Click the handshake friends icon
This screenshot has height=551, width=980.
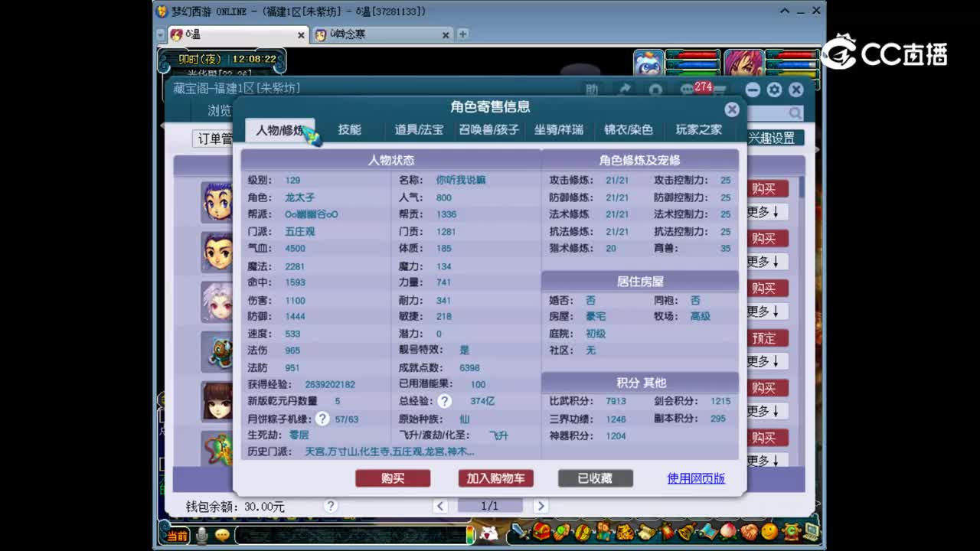pyautogui.click(x=750, y=531)
